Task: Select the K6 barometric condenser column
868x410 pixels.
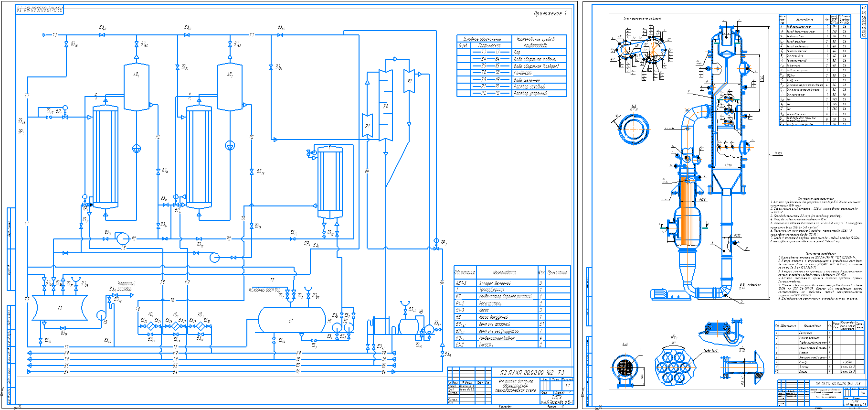Action: (386, 105)
